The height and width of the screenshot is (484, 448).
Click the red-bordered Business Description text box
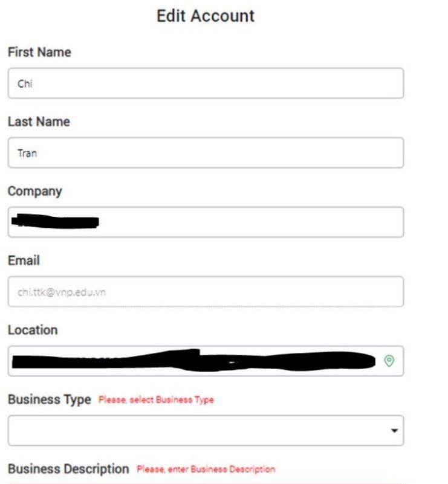click(206, 482)
